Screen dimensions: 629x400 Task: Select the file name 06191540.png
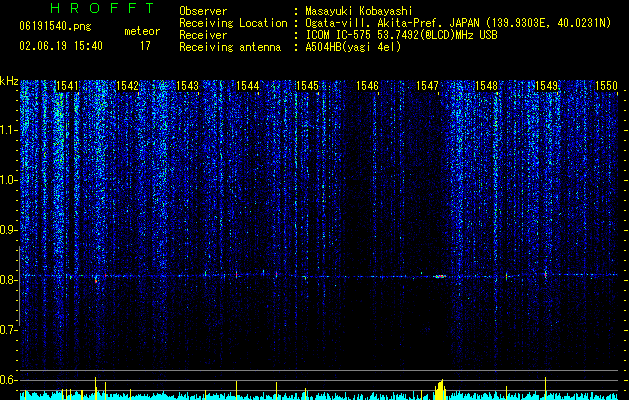click(55, 27)
